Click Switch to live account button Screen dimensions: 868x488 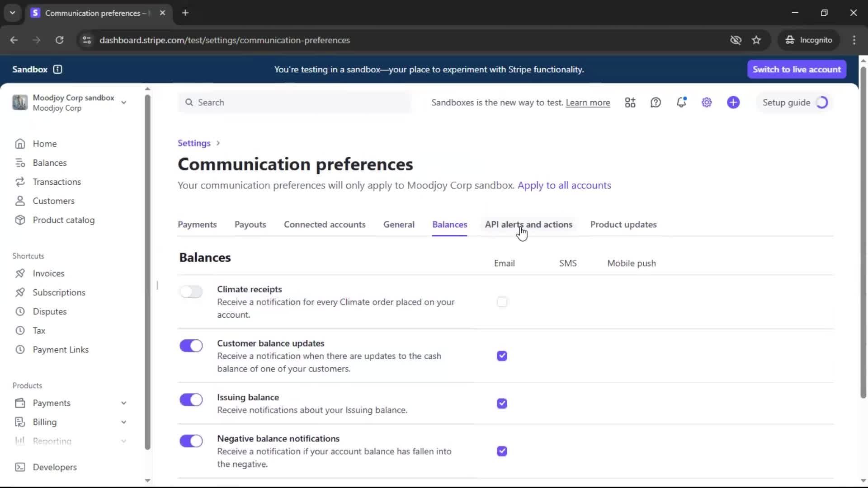pyautogui.click(x=797, y=69)
